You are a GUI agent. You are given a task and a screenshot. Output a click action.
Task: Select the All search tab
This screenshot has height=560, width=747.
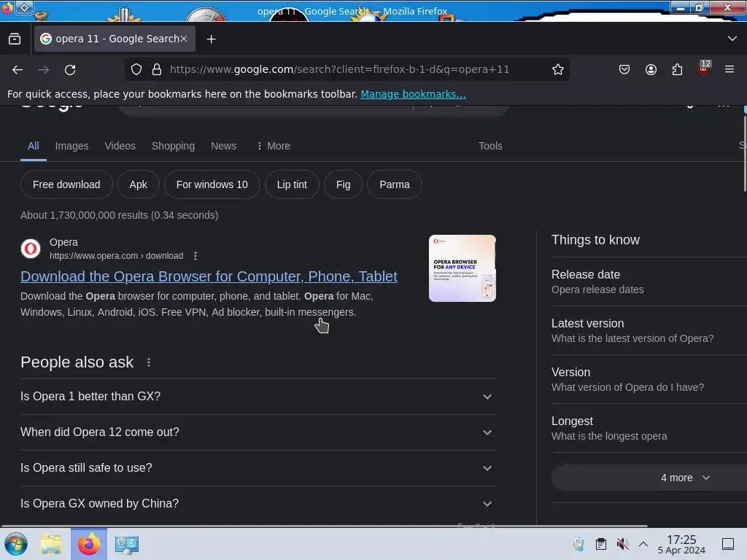pos(34,146)
